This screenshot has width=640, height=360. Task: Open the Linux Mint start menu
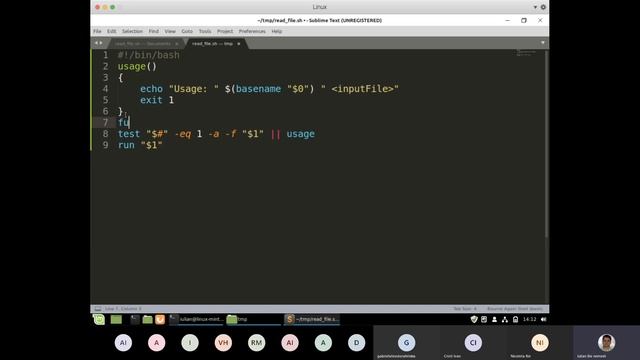(x=99, y=319)
